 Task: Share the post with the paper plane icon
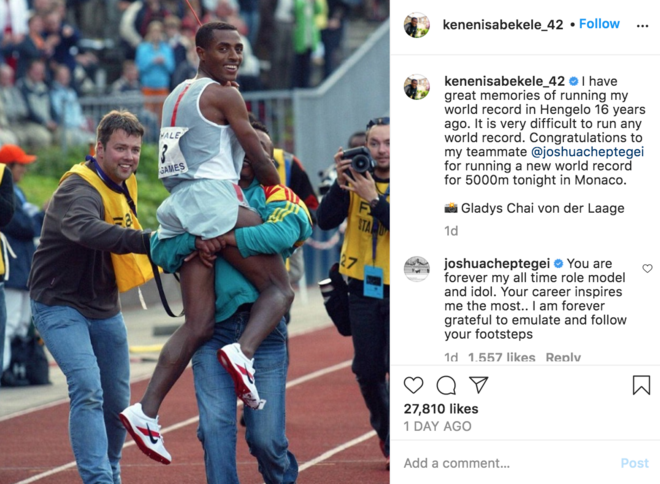tap(479, 385)
